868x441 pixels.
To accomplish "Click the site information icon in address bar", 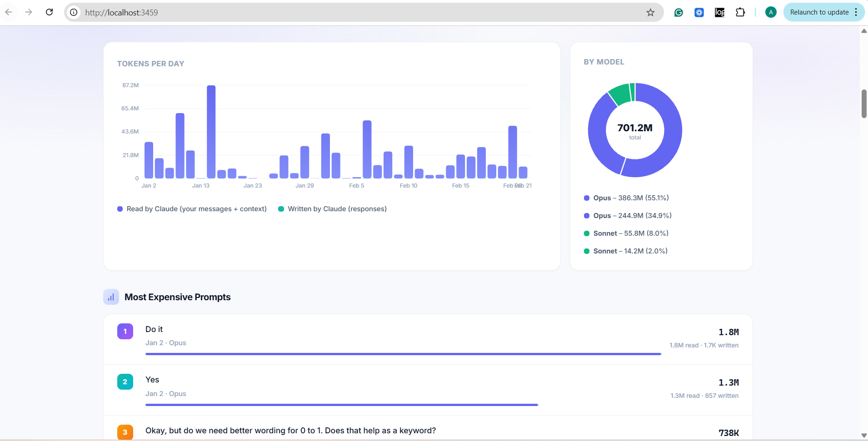I will pyautogui.click(x=73, y=12).
